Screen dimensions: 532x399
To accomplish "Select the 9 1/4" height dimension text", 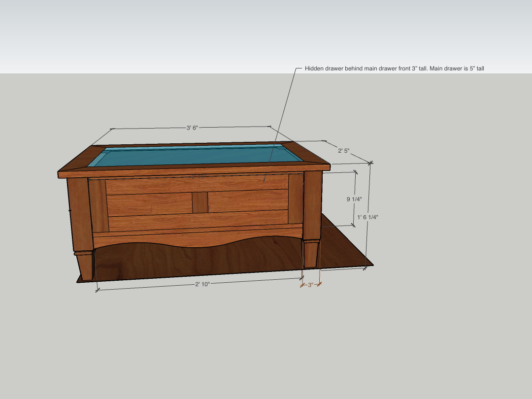I will click(x=354, y=199).
